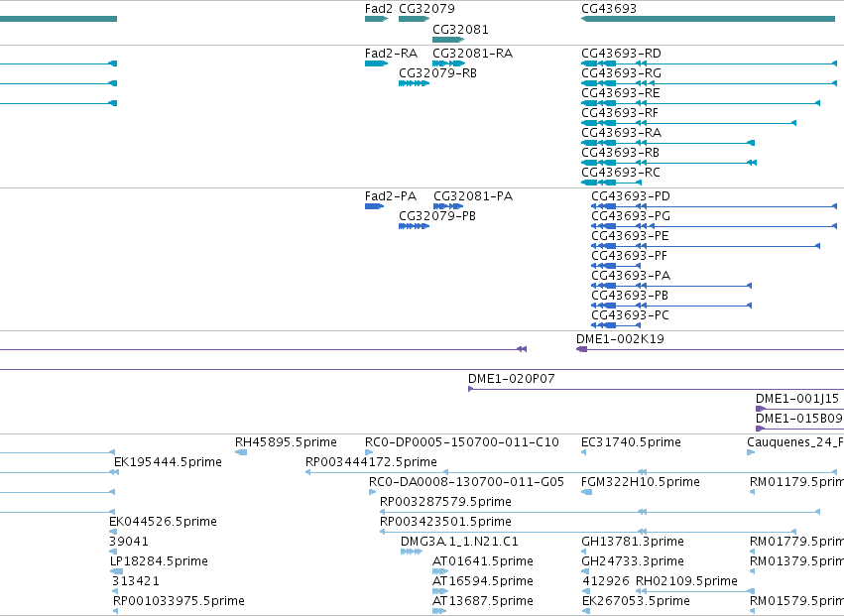The height and width of the screenshot is (616, 844).
Task: Select EST RH45895.5prime
Action: (286, 443)
